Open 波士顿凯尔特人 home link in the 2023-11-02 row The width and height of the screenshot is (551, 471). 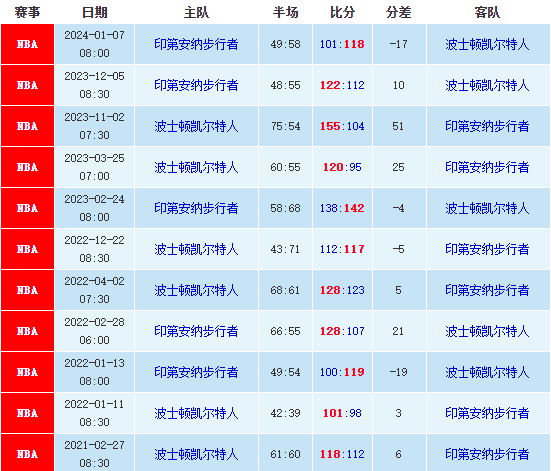coord(196,126)
